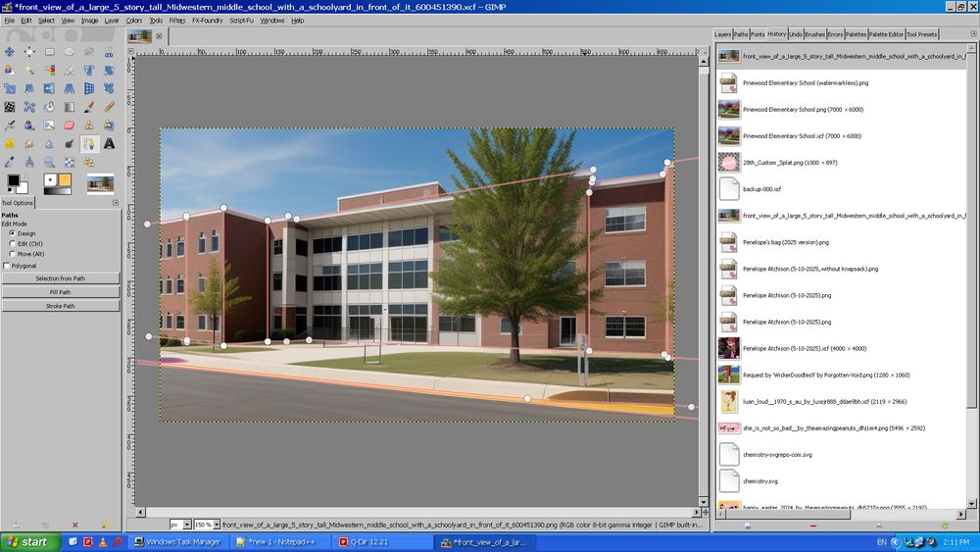This screenshot has height=552, width=980.
Task: Select the Eraser tool
Action: click(70, 125)
